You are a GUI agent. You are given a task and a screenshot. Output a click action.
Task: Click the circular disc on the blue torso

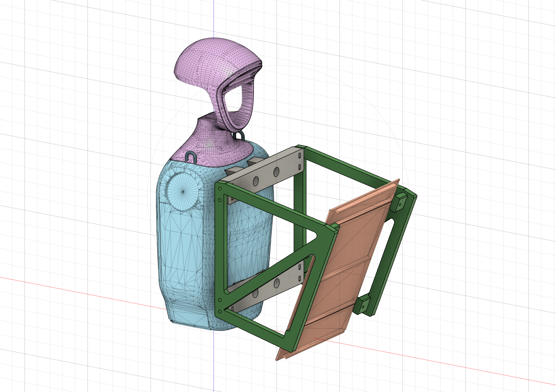tap(182, 192)
